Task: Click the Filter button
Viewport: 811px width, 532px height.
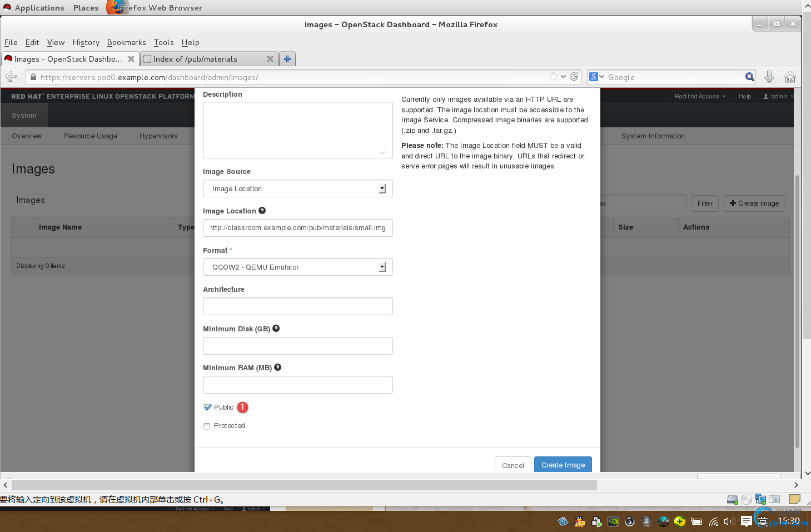Action: pyautogui.click(x=705, y=203)
